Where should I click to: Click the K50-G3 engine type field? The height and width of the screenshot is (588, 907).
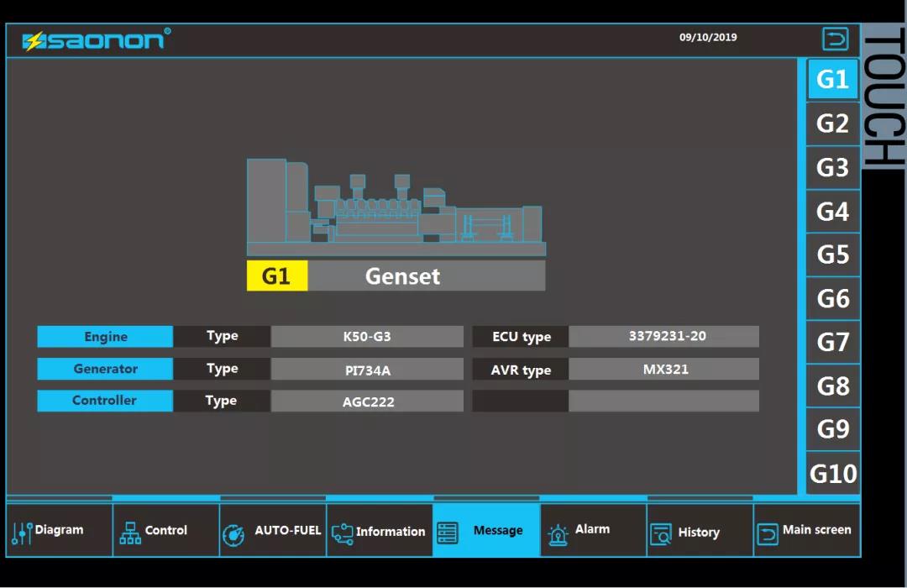(367, 337)
